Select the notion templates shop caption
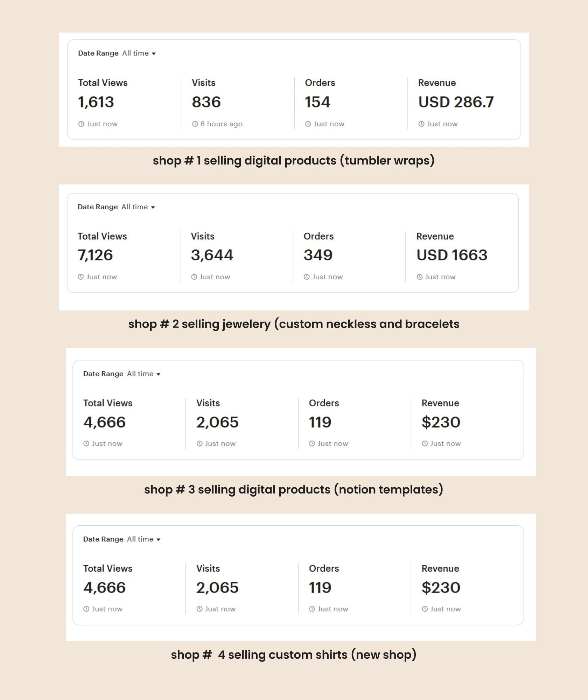The width and height of the screenshot is (588, 700). (294, 489)
